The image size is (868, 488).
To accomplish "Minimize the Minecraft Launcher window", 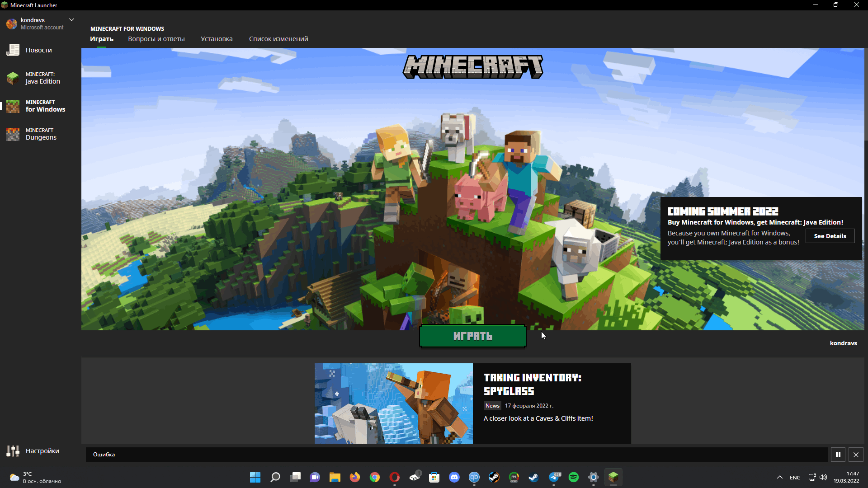I will pos(816,5).
